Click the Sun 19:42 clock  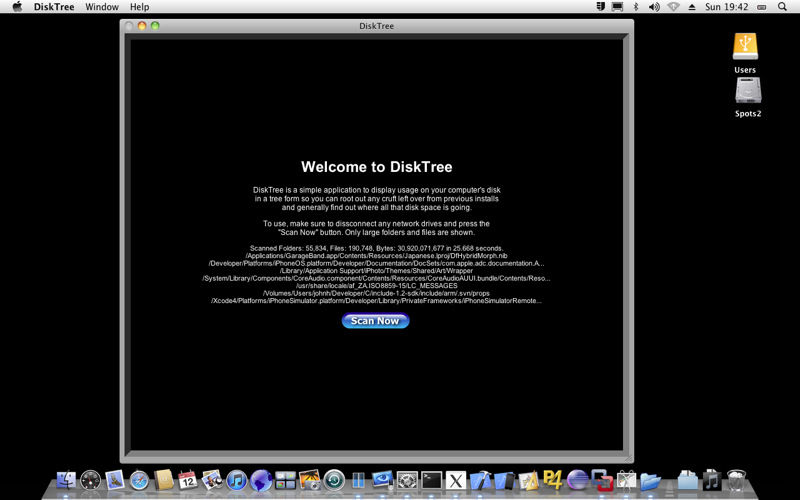click(727, 7)
